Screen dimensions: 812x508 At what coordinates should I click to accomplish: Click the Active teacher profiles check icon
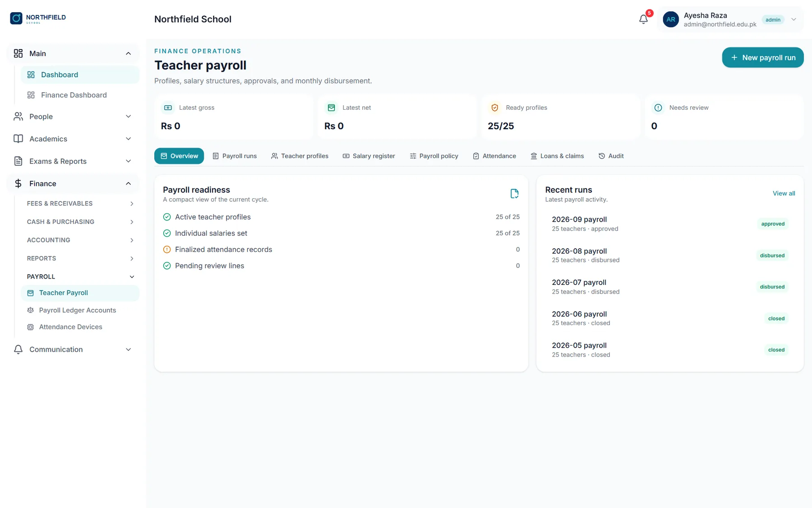(167, 217)
